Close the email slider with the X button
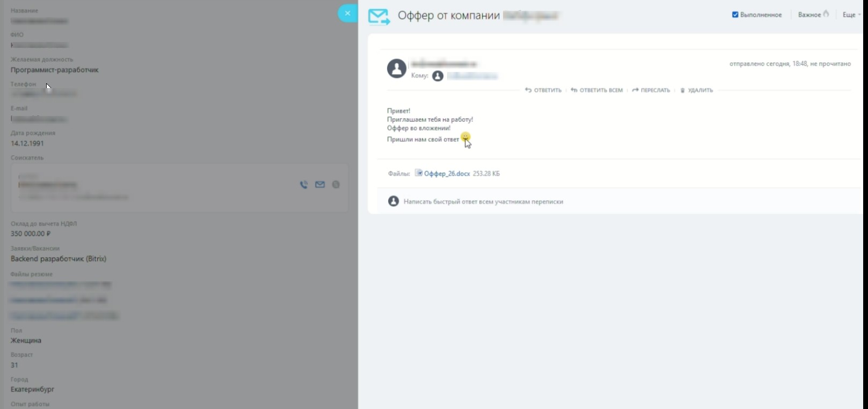Screen dimensions: 868x409 [347, 13]
